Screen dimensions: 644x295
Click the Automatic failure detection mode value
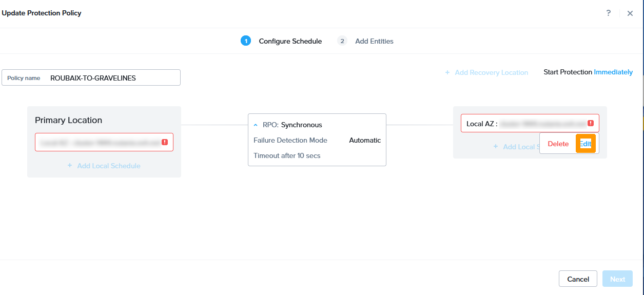365,140
